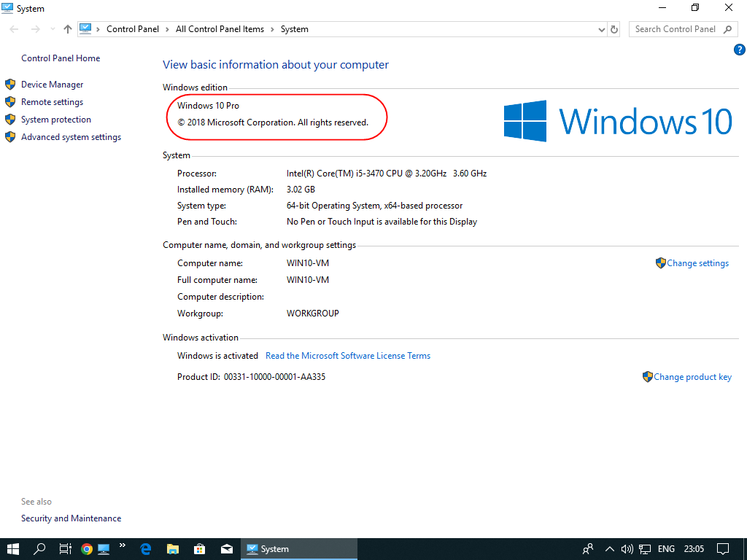Viewport: 747px width, 560px height.
Task: Launch Microsoft Edge from the taskbar
Action: (x=146, y=549)
